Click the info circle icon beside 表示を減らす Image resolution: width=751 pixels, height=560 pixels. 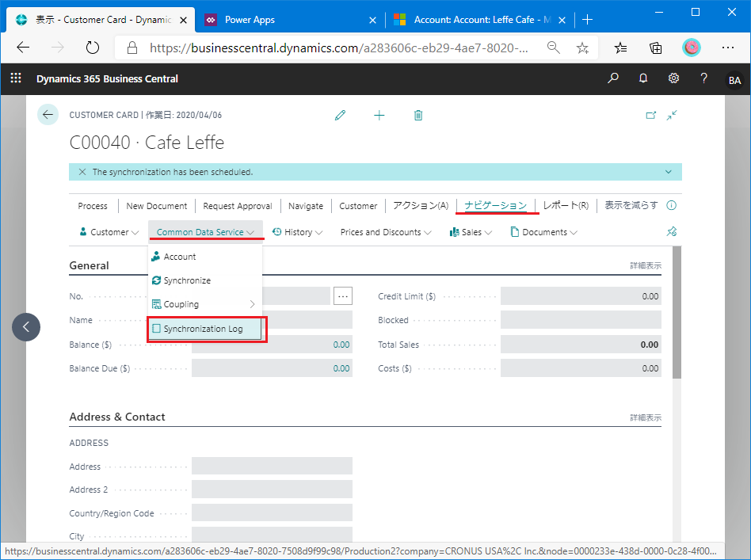point(672,205)
